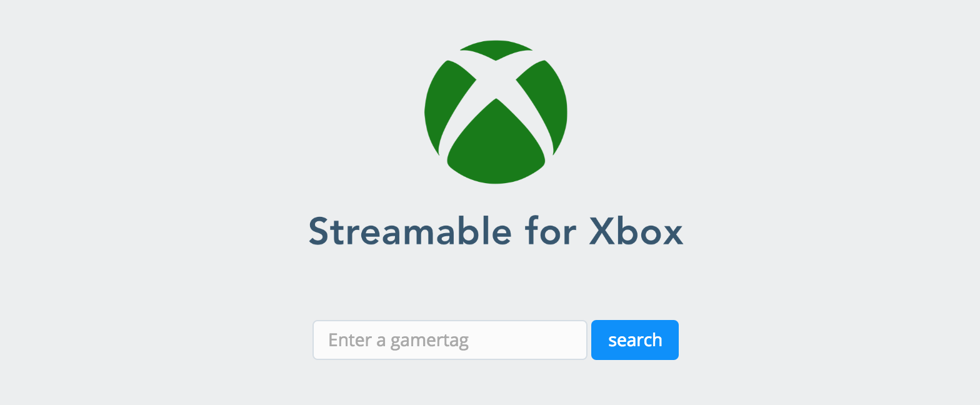Click the word Streamable in the title
The width and height of the screenshot is (980, 405).
tap(409, 231)
